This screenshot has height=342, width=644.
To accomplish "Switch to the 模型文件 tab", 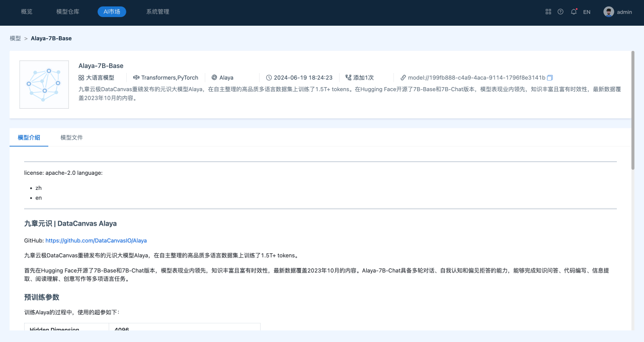I will click(x=71, y=138).
